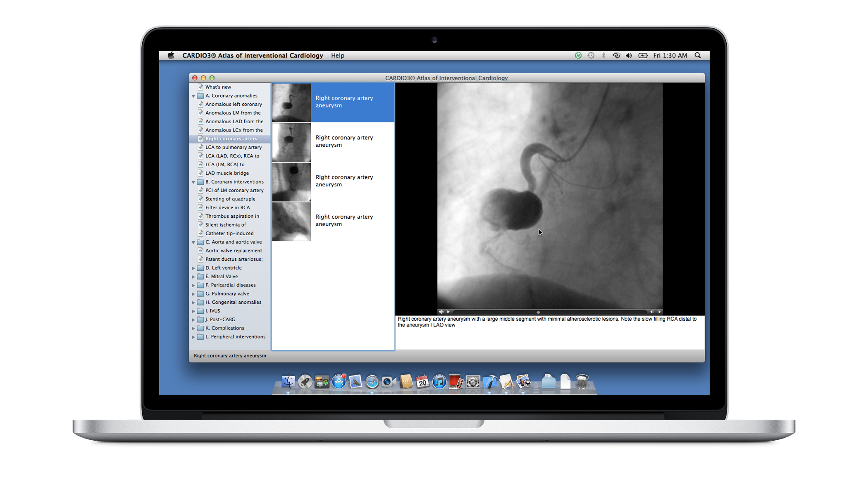Screen dimensions: 868x496
Task: Open the LAD muscle bridge entry
Action: tap(227, 173)
